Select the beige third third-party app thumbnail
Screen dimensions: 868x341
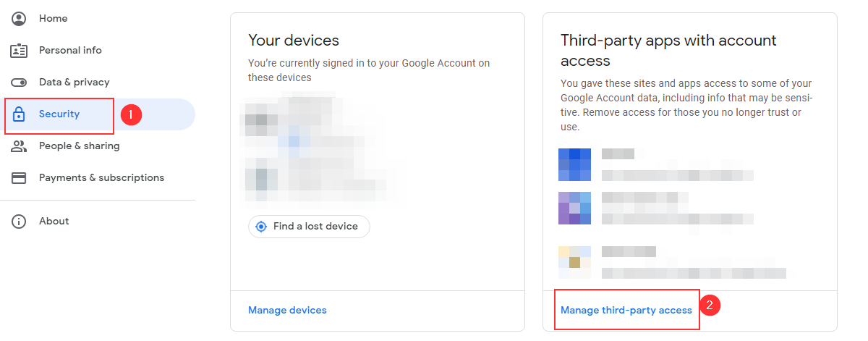574,261
